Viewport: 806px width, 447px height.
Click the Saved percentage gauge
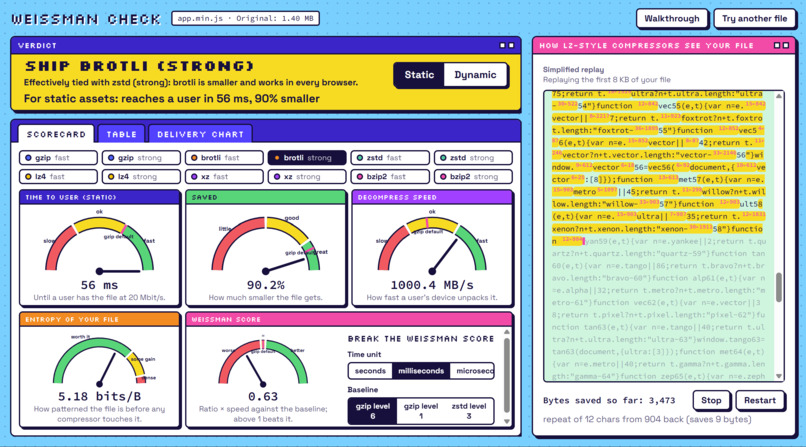[266, 243]
